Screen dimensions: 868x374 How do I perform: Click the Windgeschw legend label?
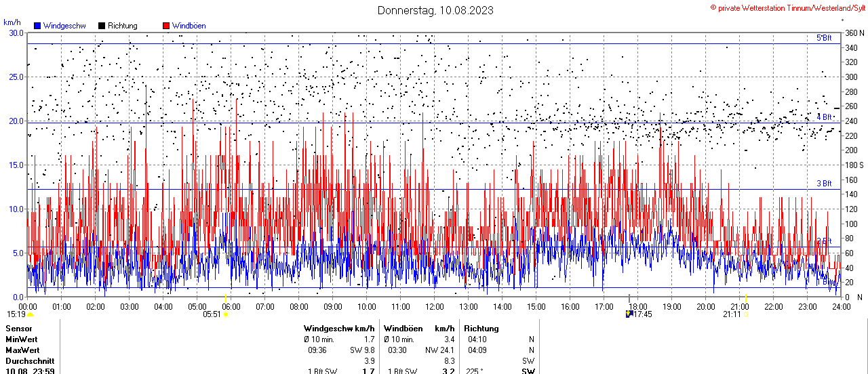(64, 26)
